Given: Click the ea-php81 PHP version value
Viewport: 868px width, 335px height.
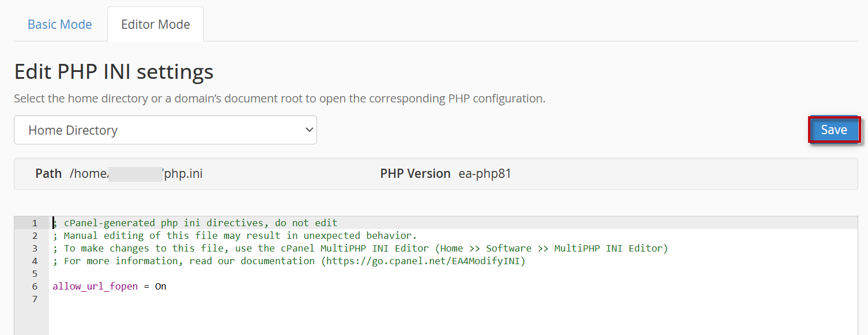Looking at the screenshot, I should click(x=485, y=174).
